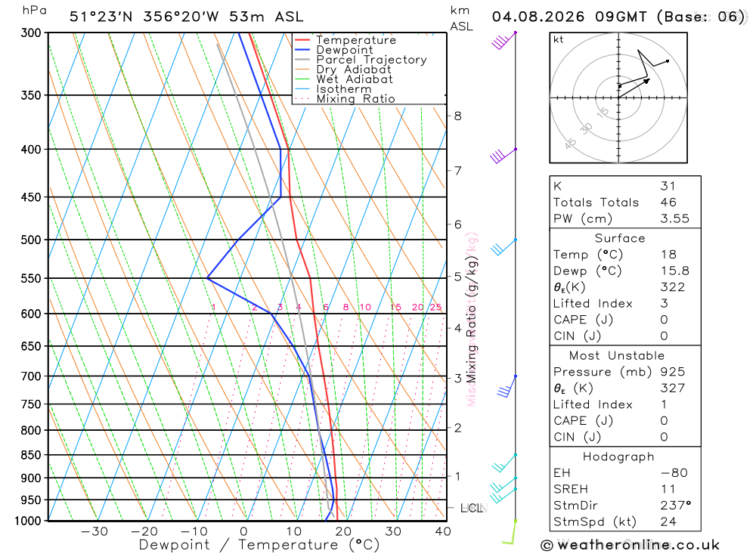
Task: Click the −30 temperature axis label
Action: click(x=94, y=532)
